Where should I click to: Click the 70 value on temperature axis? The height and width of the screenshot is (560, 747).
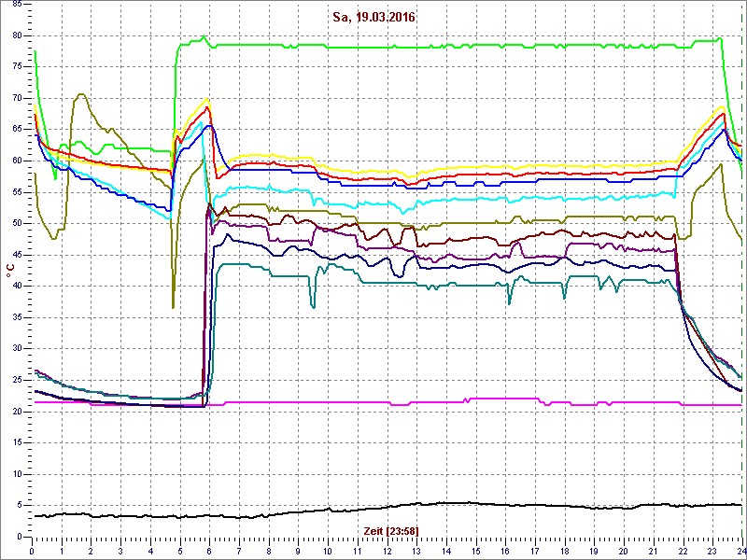tap(16, 98)
